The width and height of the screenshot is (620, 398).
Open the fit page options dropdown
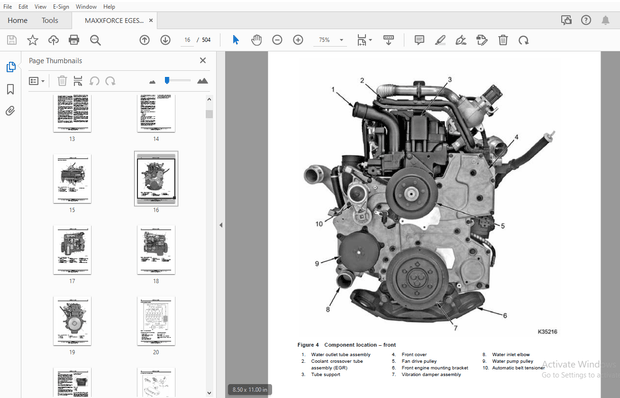coord(364,40)
